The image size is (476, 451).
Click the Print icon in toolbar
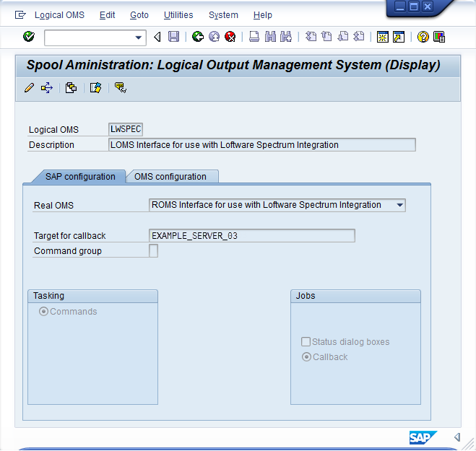tap(254, 37)
